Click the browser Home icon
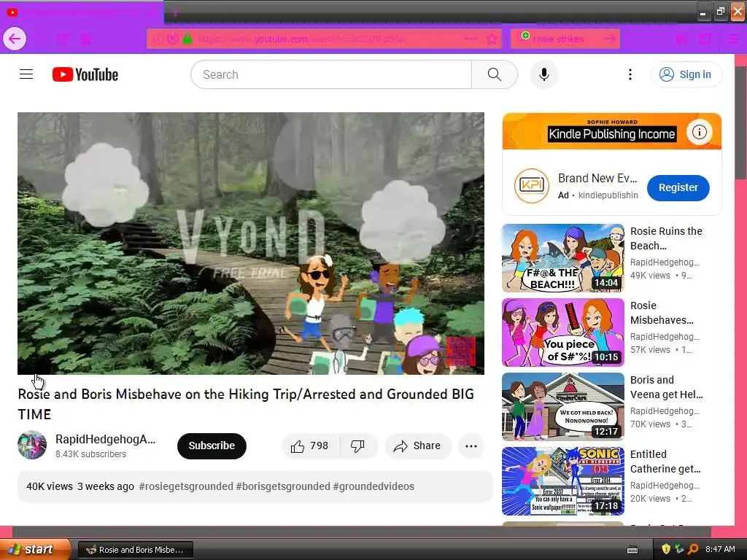 pyautogui.click(x=85, y=39)
